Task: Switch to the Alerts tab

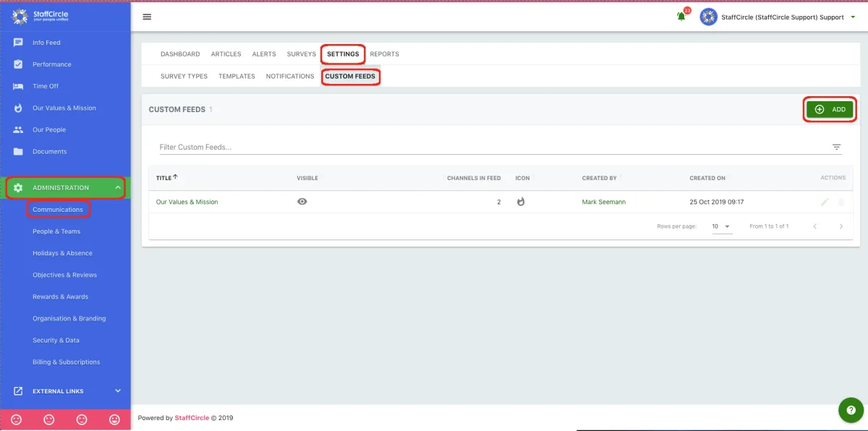Action: (264, 54)
